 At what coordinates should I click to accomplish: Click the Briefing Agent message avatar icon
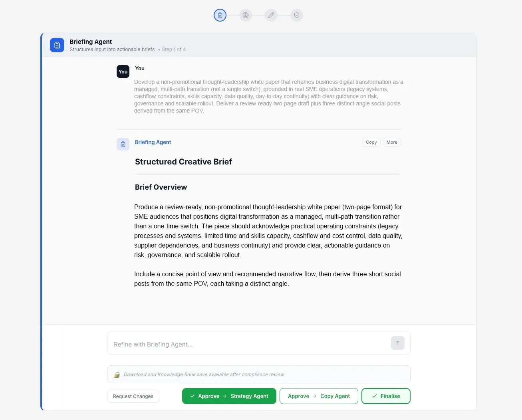(123, 144)
